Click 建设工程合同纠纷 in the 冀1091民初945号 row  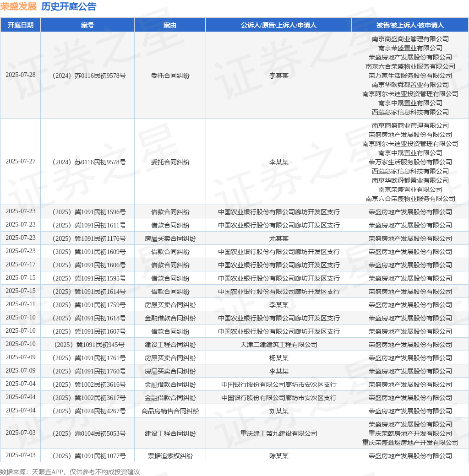click(170, 345)
